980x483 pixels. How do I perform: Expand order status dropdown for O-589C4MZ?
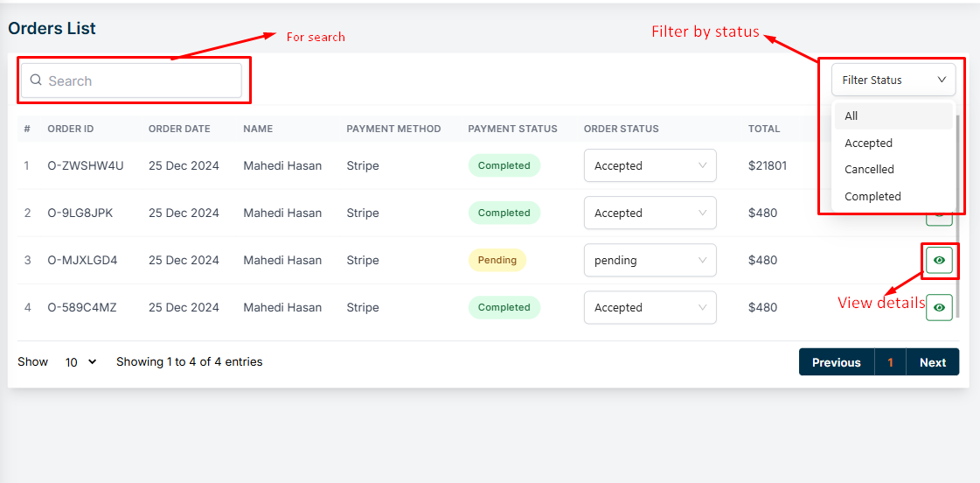click(650, 307)
